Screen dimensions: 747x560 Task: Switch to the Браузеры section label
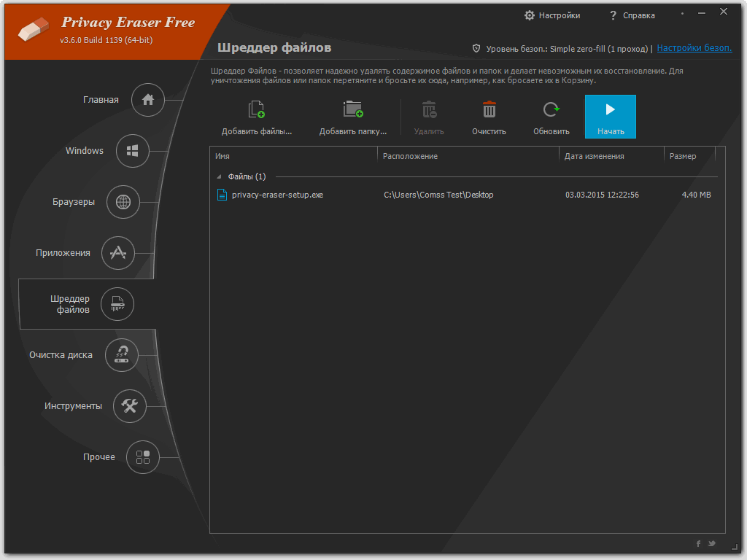[74, 202]
